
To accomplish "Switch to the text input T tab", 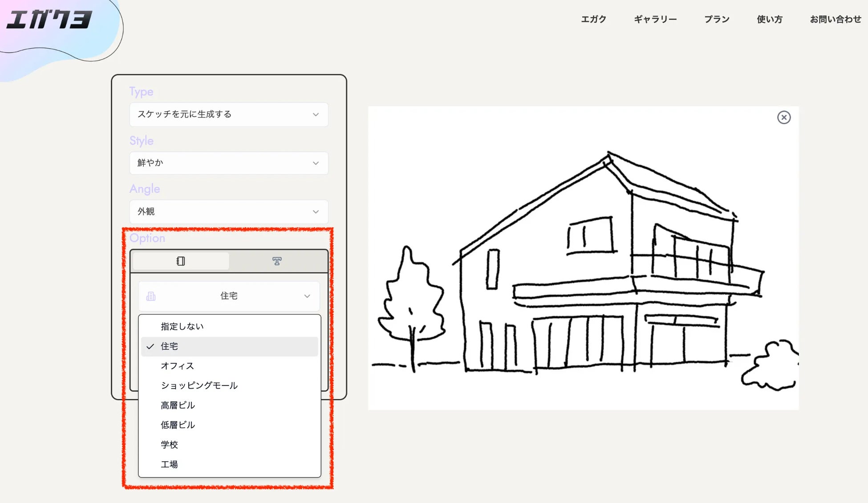I will 277,261.
